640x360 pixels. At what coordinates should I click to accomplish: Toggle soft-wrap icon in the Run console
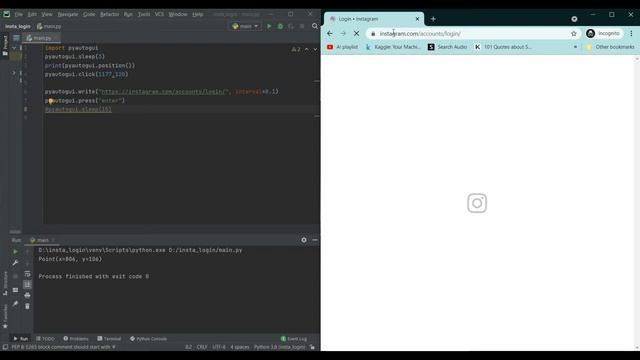(x=27, y=273)
